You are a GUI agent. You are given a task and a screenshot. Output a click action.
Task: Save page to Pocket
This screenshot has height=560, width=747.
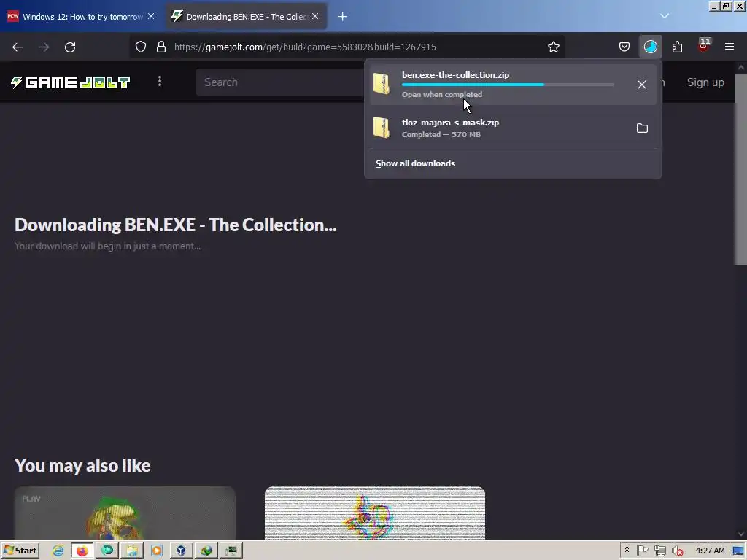point(624,47)
